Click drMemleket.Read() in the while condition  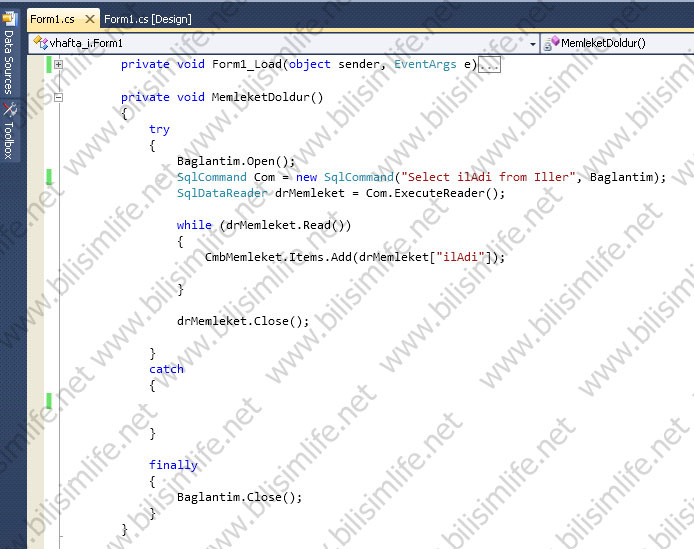(285, 225)
